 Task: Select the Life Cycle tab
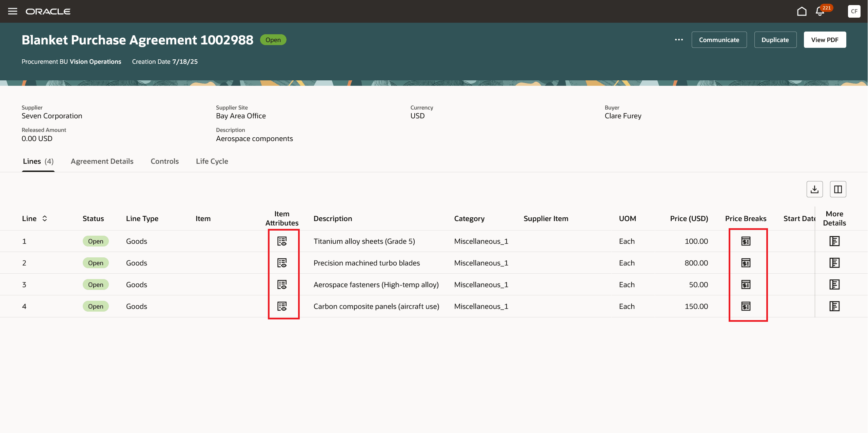coord(212,161)
